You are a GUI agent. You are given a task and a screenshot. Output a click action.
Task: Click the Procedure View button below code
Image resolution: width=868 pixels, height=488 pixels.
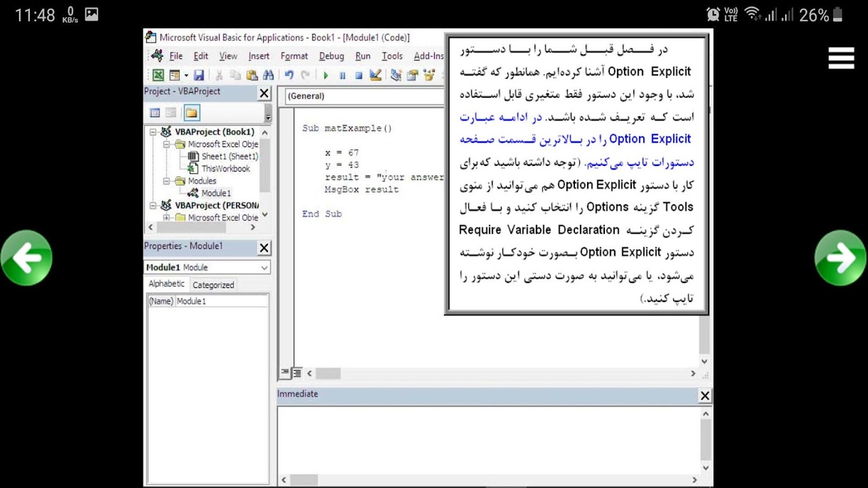click(285, 373)
